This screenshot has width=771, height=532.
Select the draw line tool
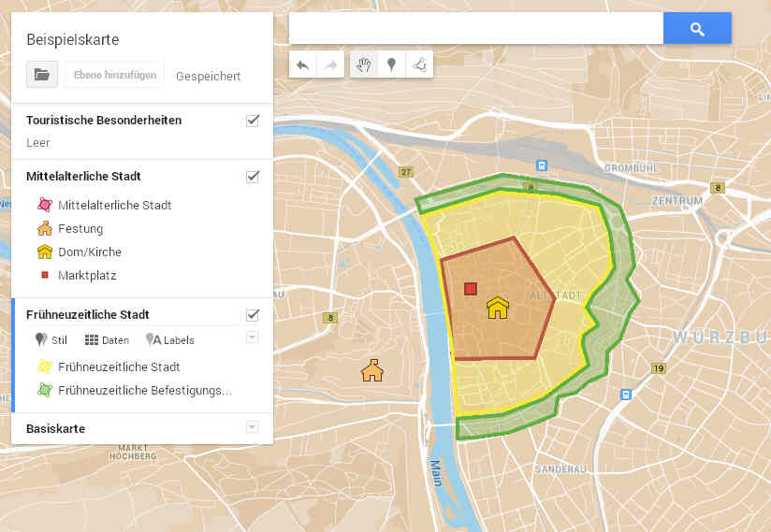tap(421, 65)
